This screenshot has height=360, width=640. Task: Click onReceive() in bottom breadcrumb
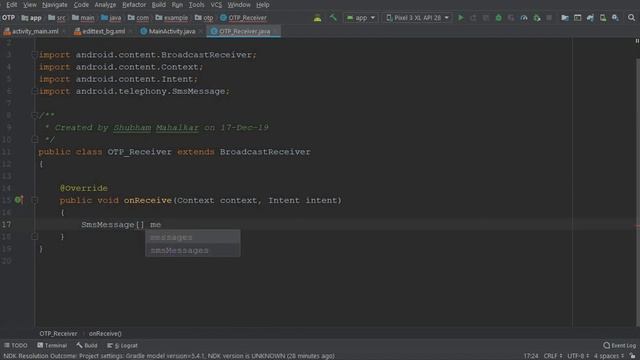105,333
